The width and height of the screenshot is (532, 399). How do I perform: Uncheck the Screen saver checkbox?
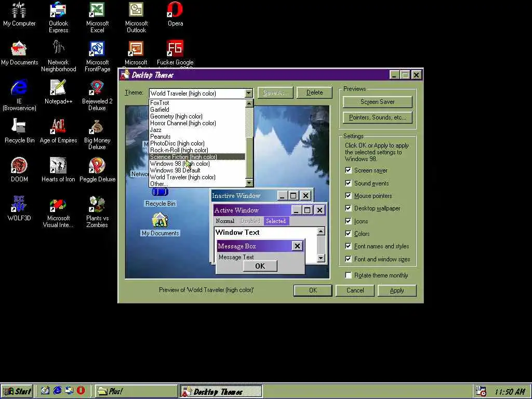[348, 170]
